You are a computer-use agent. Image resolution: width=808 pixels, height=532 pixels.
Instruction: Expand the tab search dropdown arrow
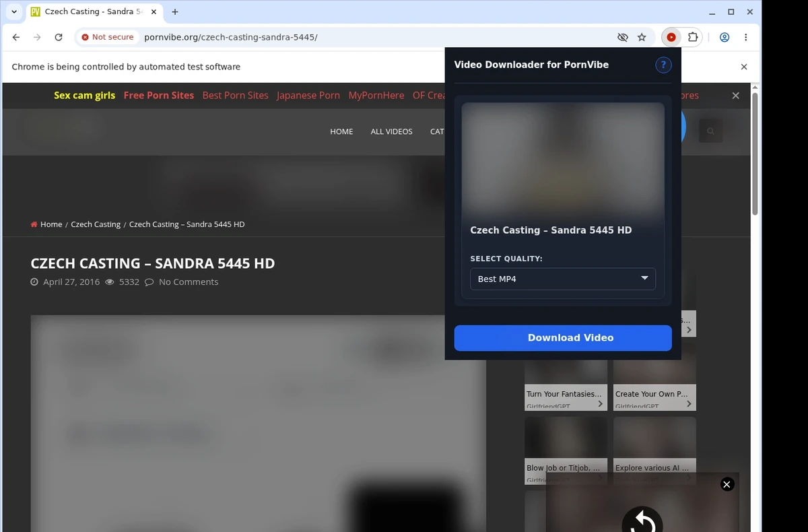pos(14,12)
